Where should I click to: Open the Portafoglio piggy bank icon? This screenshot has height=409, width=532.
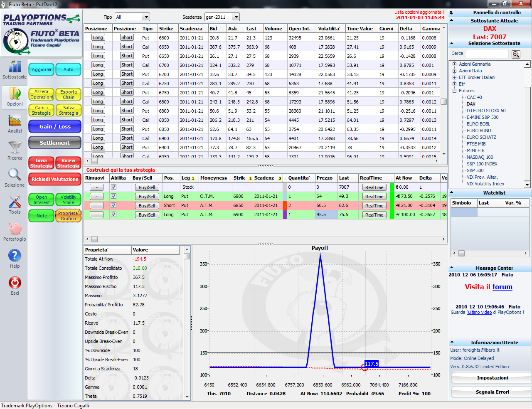pos(15,229)
